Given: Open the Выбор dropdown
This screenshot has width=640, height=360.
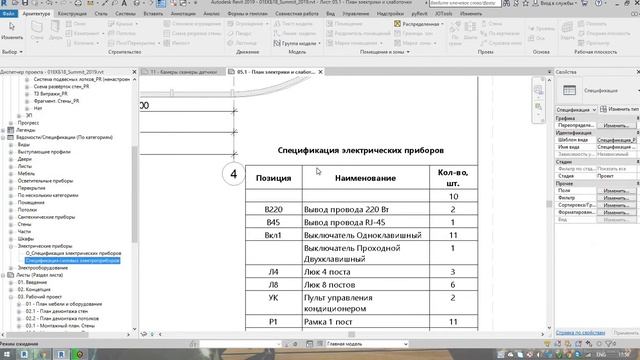Looking at the screenshot, I should pyautogui.click(x=12, y=52).
